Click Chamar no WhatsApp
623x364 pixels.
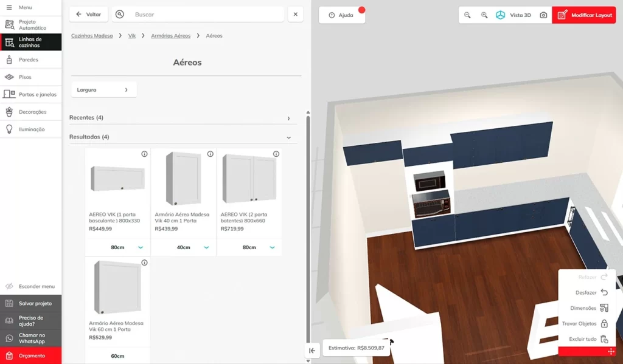[x=30, y=338]
